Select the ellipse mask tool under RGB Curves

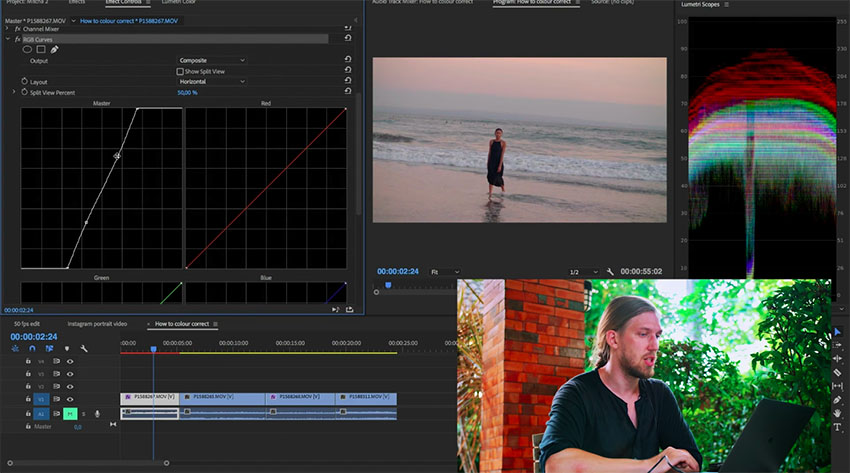coord(27,49)
